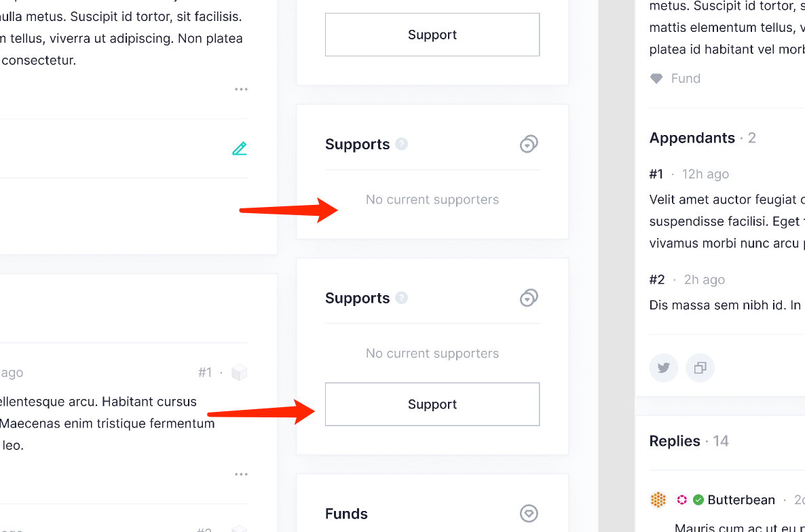The image size is (805, 532).
Task: Copy the link using the copy icon
Action: 700,367
